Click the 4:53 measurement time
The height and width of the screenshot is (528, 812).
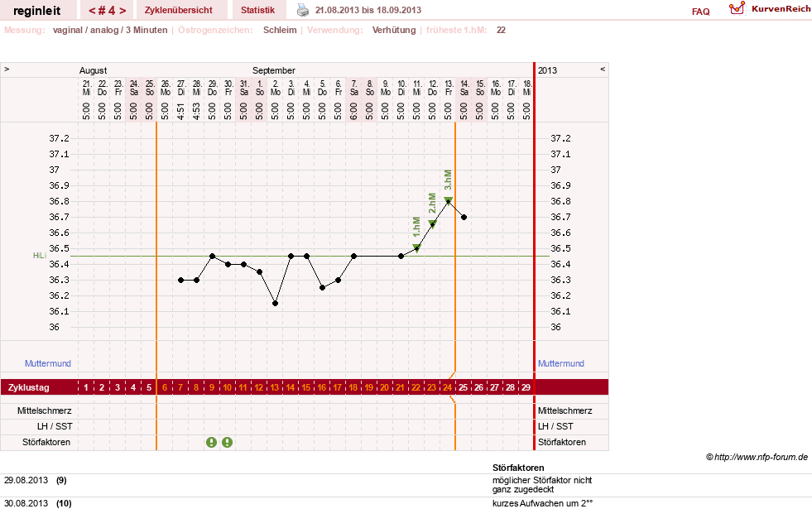tap(196, 111)
